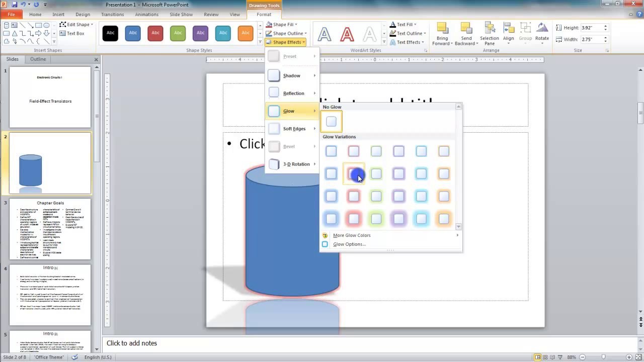Click the Undo icon
Image resolution: width=644 pixels, height=362 pixels.
[24, 5]
